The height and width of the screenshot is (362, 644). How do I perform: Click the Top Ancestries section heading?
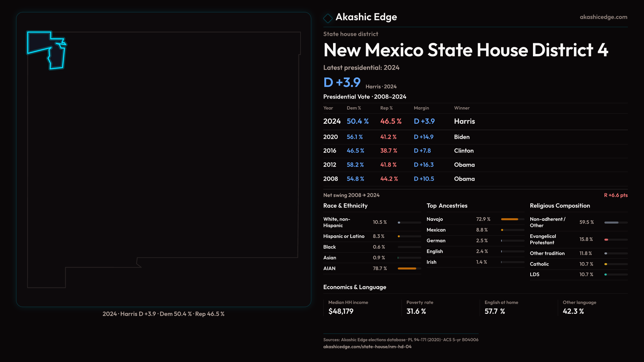tap(447, 206)
